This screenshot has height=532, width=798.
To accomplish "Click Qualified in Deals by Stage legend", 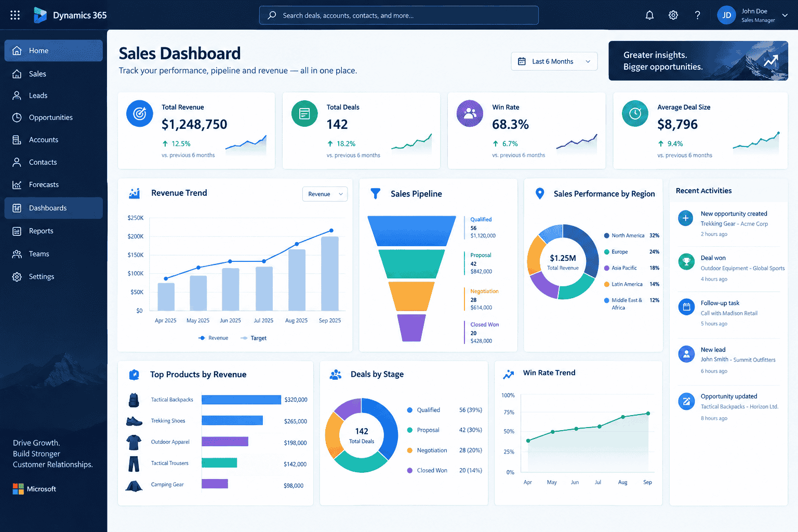I will [x=429, y=410].
